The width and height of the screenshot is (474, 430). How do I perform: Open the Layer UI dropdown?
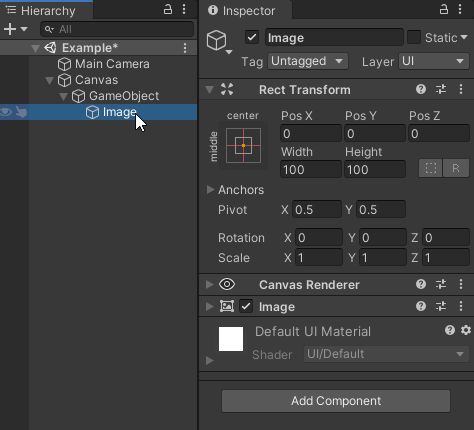pyautogui.click(x=434, y=61)
